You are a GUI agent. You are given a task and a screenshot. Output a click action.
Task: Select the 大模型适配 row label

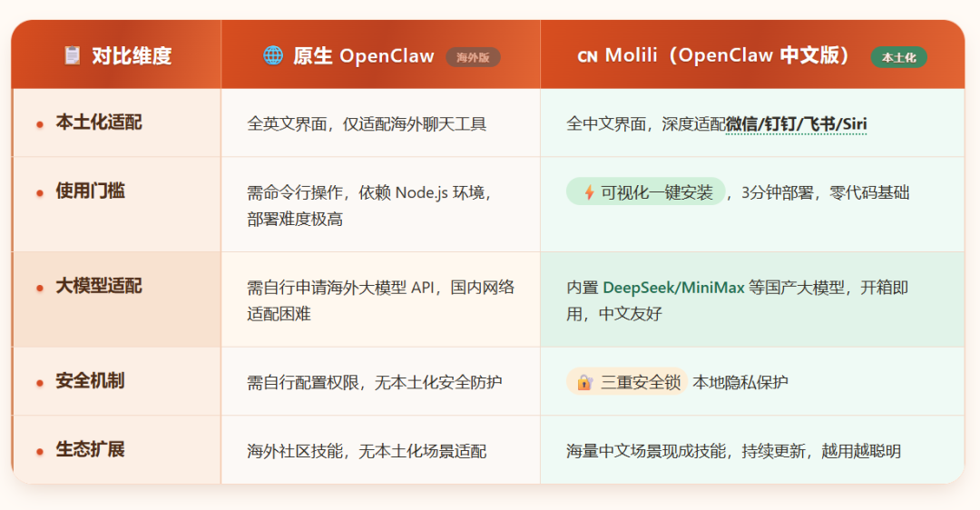pos(99,286)
